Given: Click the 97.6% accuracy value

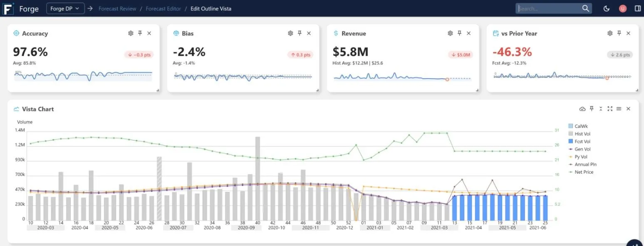Looking at the screenshot, I should tap(30, 52).
